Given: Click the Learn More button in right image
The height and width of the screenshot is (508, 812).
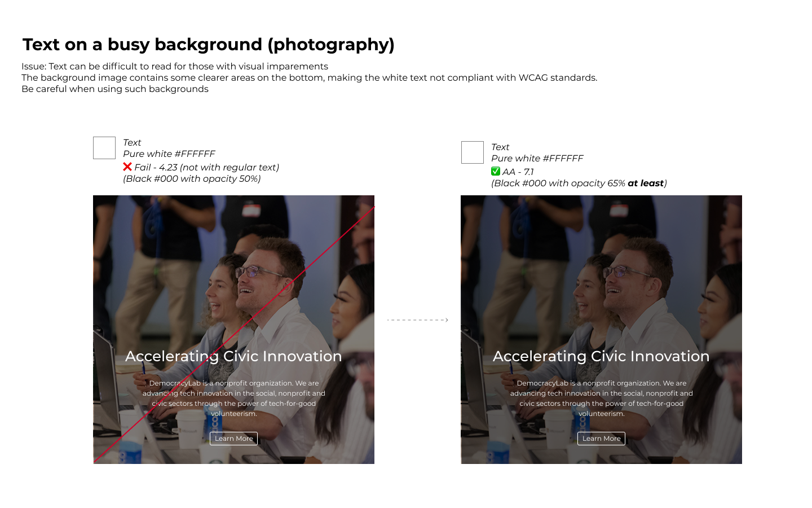Looking at the screenshot, I should [x=601, y=439].
